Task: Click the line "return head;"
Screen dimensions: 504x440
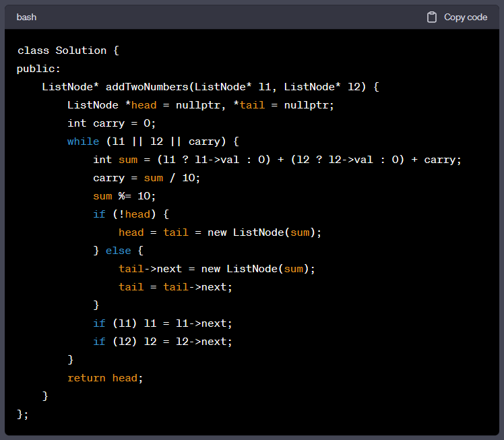Action: click(105, 378)
